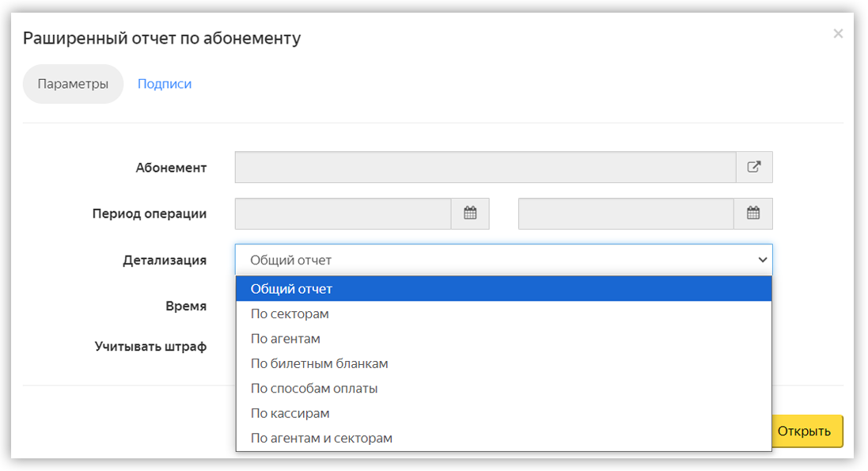
Task: Close the report dialog
Action: 838,34
